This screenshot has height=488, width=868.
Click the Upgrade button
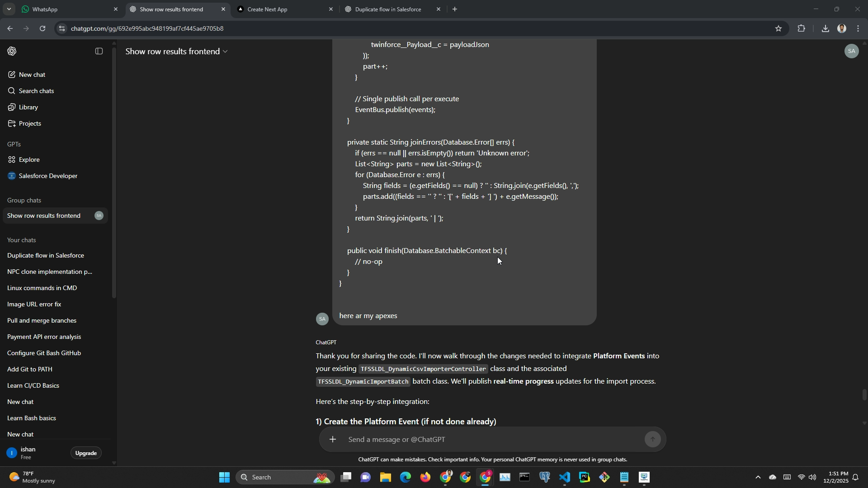pyautogui.click(x=86, y=453)
